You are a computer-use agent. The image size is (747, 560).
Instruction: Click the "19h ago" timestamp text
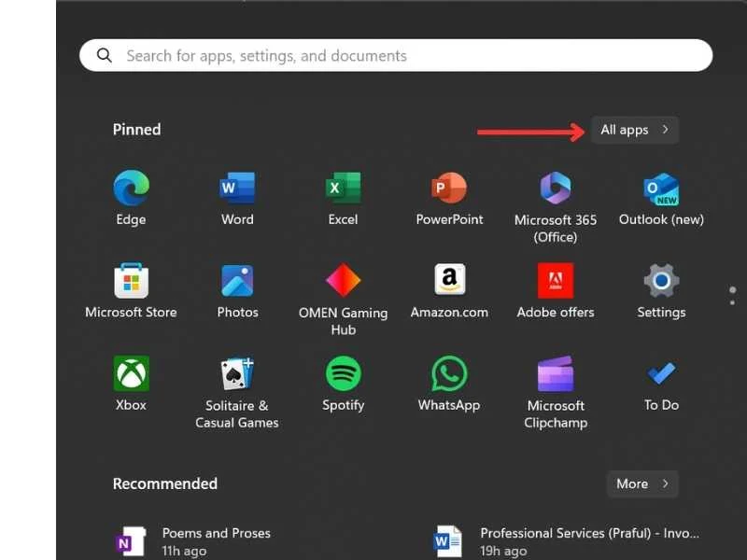pos(503,551)
